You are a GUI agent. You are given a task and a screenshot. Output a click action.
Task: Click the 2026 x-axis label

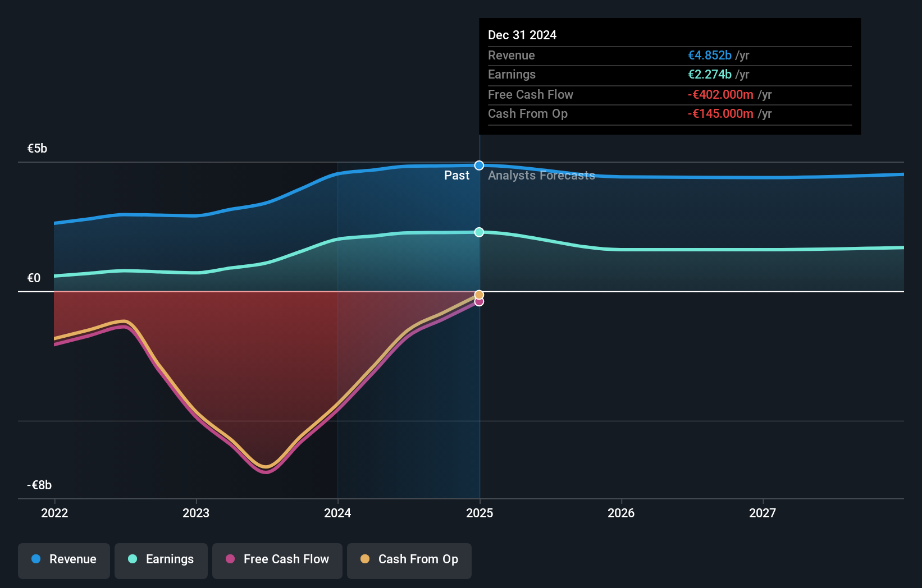point(621,513)
